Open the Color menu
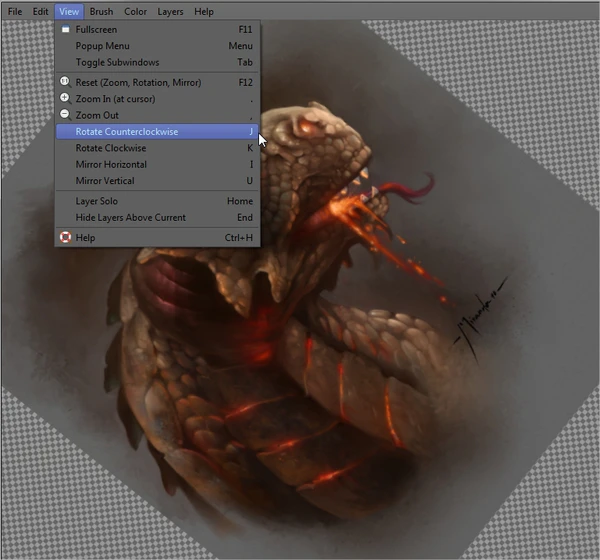This screenshot has height=560, width=600. 135,11
